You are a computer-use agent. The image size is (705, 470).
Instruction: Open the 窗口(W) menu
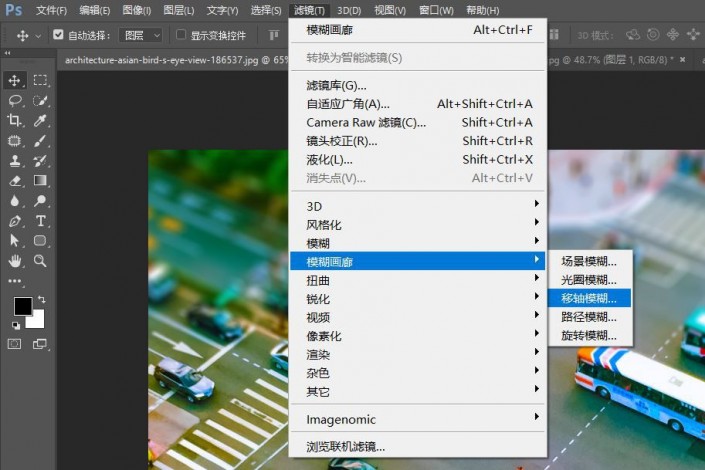(x=436, y=10)
